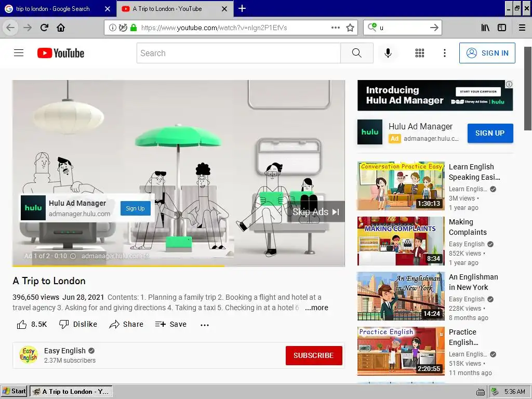The height and width of the screenshot is (399, 532).
Task: Open the Firefox hamburger menu
Action: point(522,28)
